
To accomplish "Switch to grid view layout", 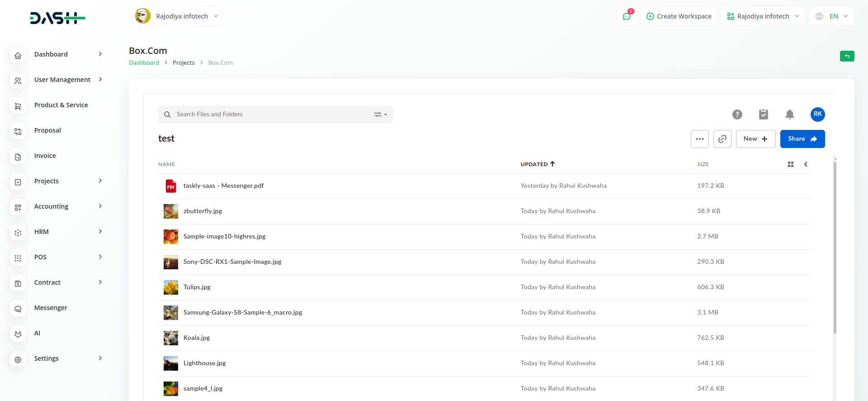I will (x=790, y=164).
